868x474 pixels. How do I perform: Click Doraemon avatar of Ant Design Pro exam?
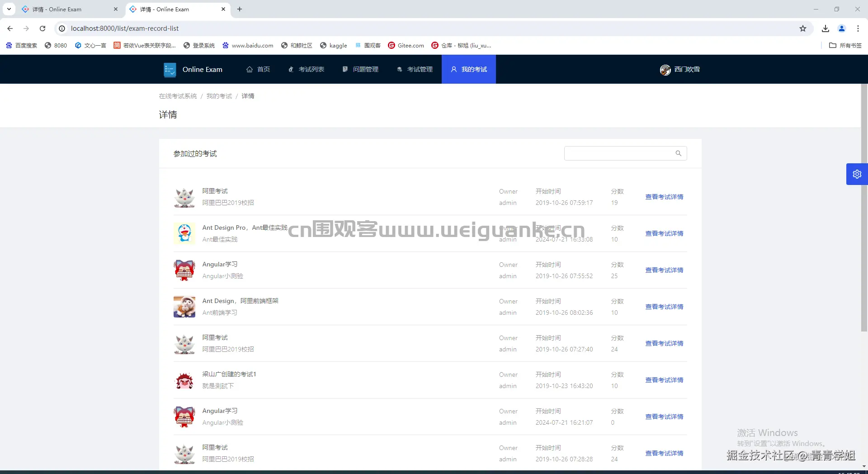tap(184, 234)
